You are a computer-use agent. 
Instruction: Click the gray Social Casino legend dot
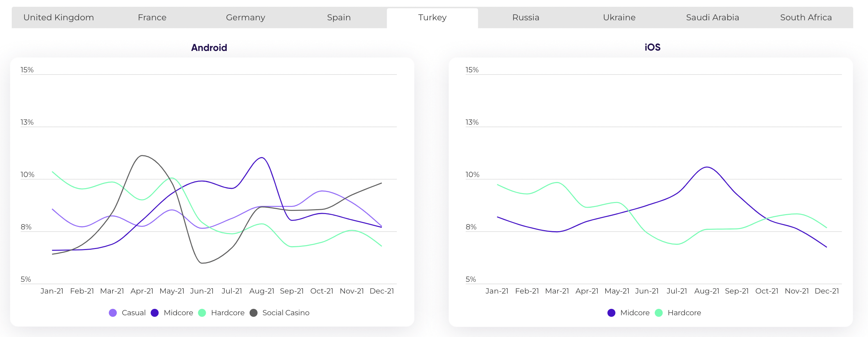click(253, 313)
